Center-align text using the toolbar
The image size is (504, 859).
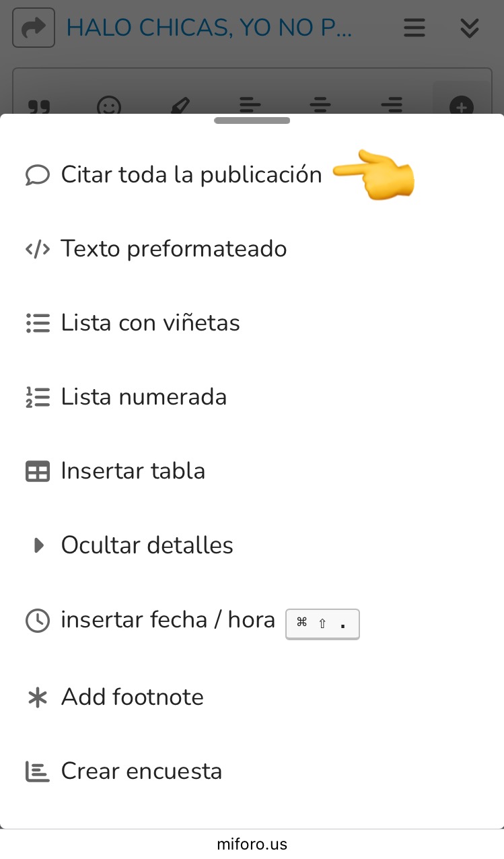pyautogui.click(x=320, y=106)
